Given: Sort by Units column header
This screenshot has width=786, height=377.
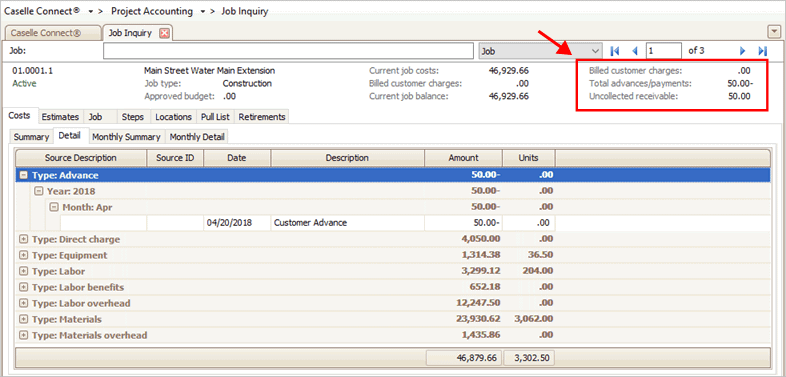Looking at the screenshot, I should 529,158.
